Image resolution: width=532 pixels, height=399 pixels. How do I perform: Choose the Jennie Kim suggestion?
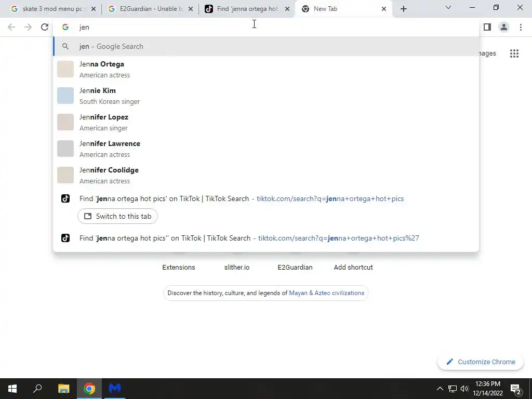(265, 96)
